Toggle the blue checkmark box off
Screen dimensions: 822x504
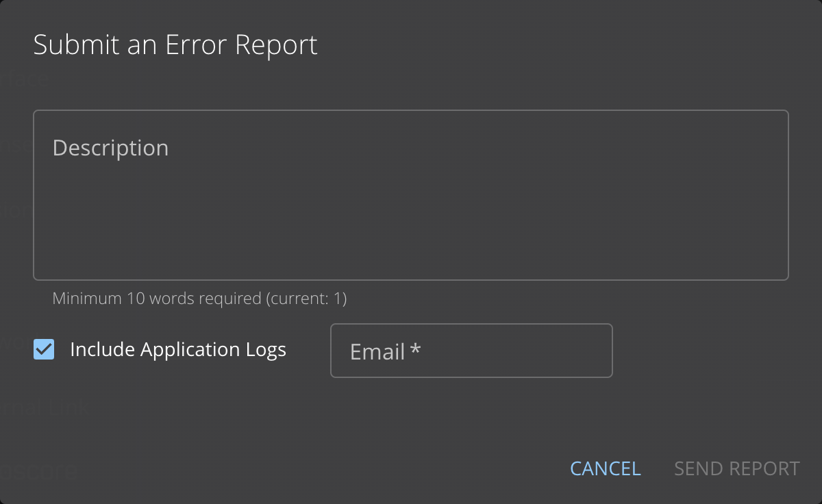[x=44, y=350]
